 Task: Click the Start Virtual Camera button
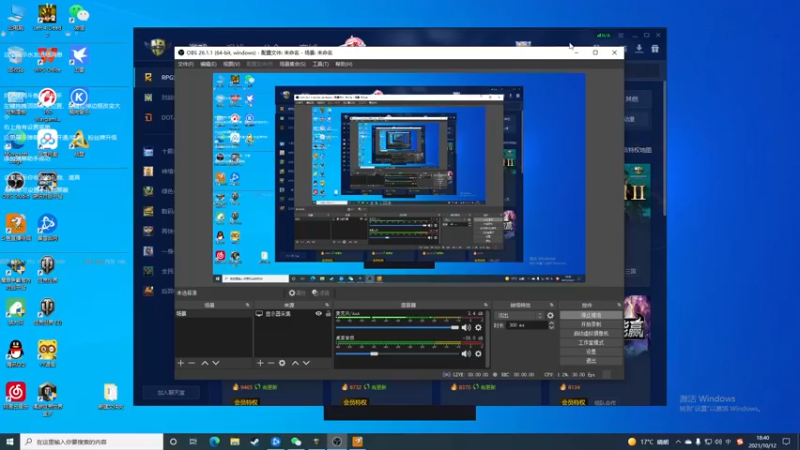[x=591, y=334]
